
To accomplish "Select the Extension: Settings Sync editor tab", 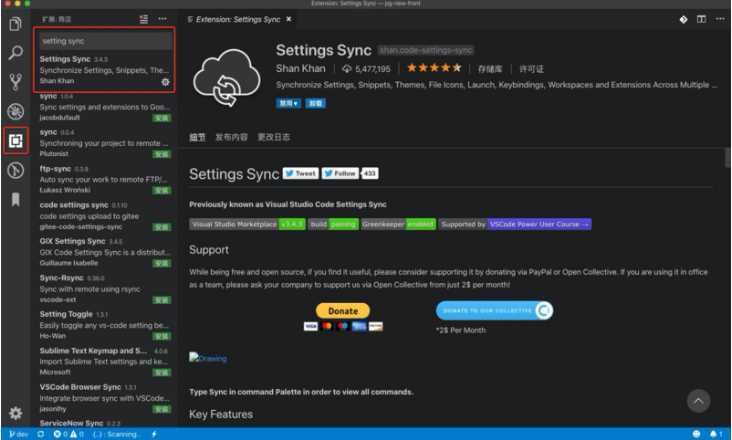I will point(239,19).
